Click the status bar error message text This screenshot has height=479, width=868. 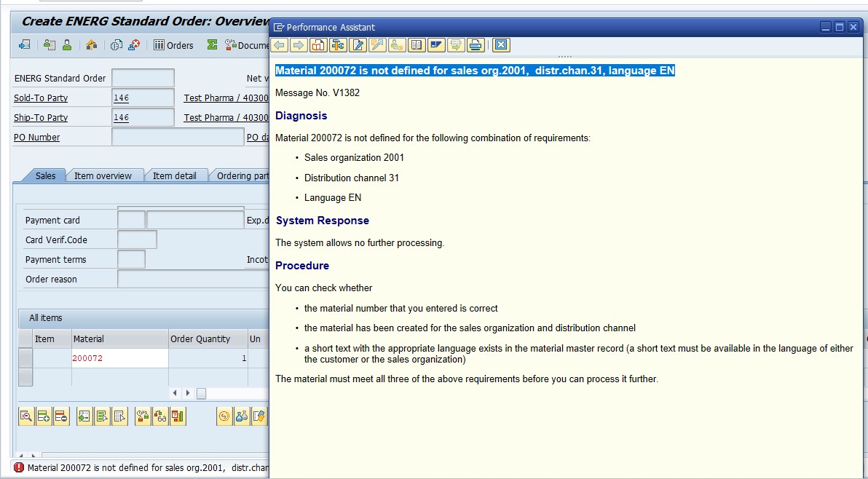point(148,468)
